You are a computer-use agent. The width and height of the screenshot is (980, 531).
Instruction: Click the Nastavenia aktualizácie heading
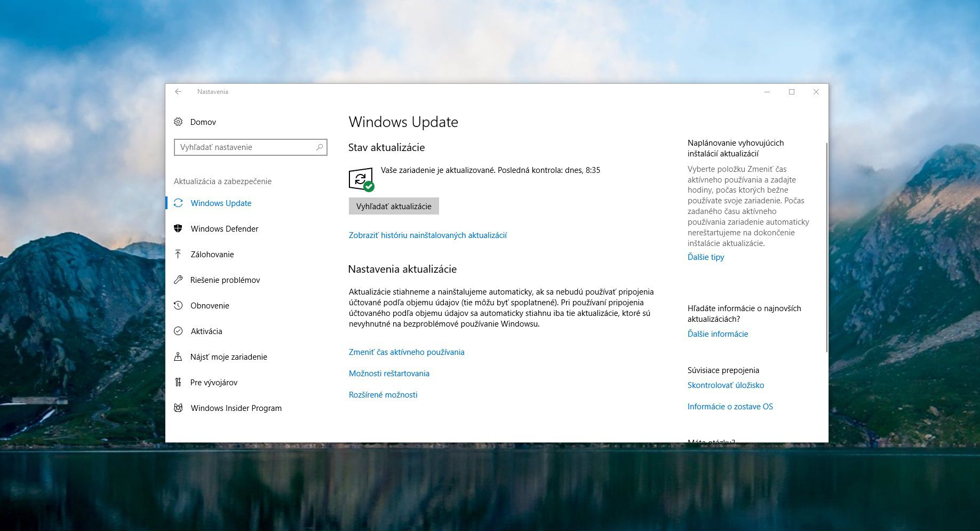402,269
